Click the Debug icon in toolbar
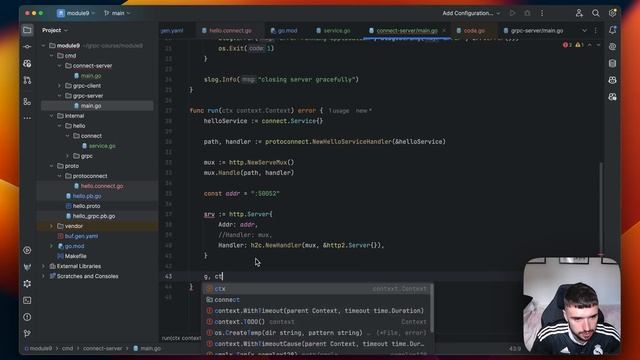The height and width of the screenshot is (360, 640). [527, 13]
